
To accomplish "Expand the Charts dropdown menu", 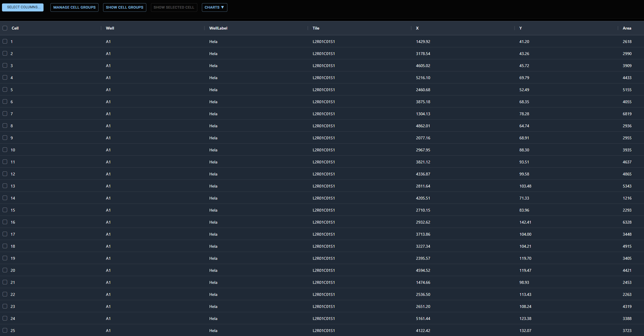I will point(214,7).
